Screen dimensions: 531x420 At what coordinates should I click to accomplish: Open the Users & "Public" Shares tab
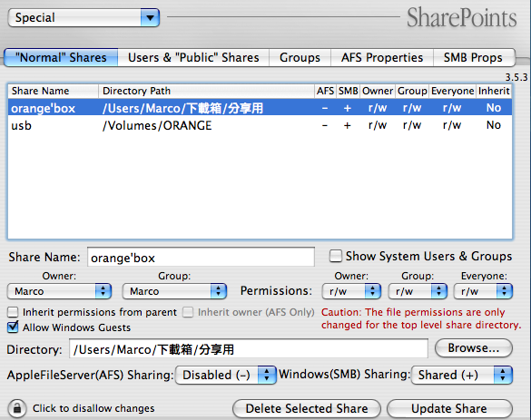[193, 57]
